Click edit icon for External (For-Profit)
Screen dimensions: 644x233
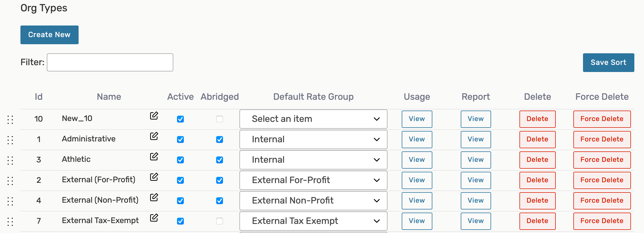click(154, 177)
